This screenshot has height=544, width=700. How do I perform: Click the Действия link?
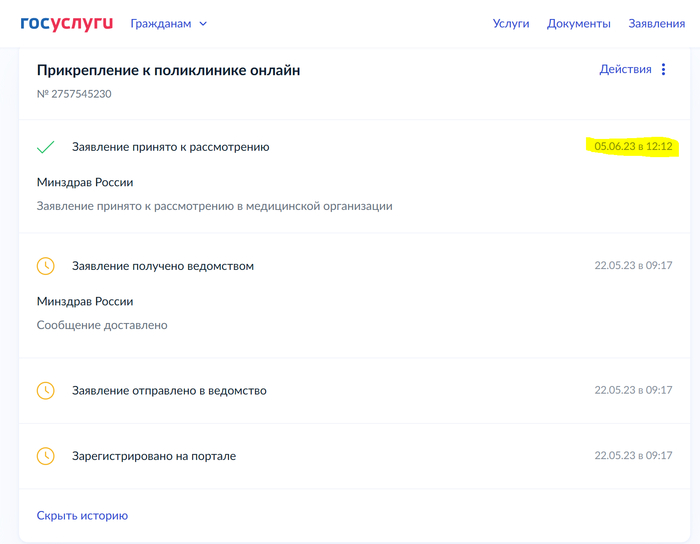click(x=625, y=69)
